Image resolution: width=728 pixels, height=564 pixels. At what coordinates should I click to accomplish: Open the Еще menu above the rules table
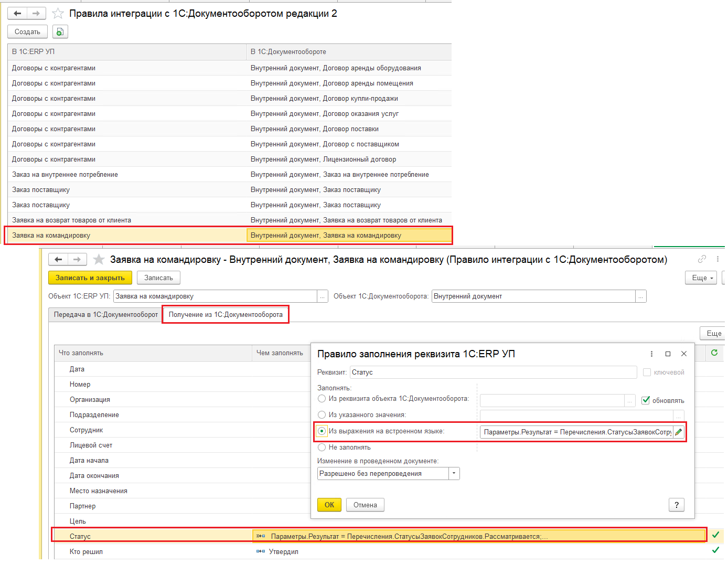click(713, 333)
